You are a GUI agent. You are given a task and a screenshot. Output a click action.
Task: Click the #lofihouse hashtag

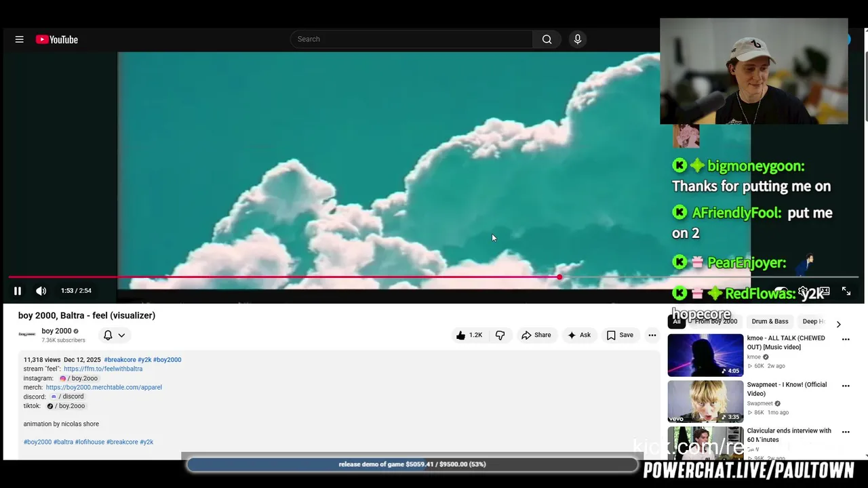pyautogui.click(x=90, y=442)
